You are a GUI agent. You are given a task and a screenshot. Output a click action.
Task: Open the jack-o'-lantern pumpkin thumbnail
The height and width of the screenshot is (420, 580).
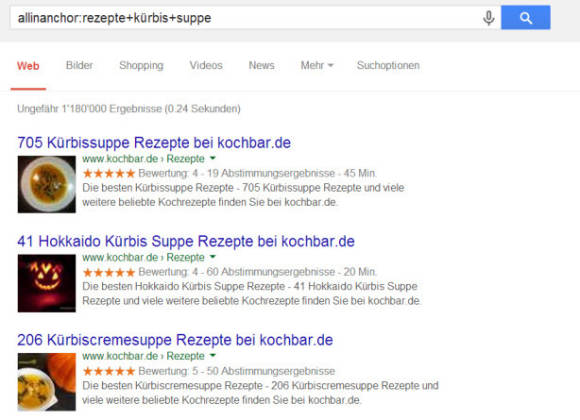(47, 283)
